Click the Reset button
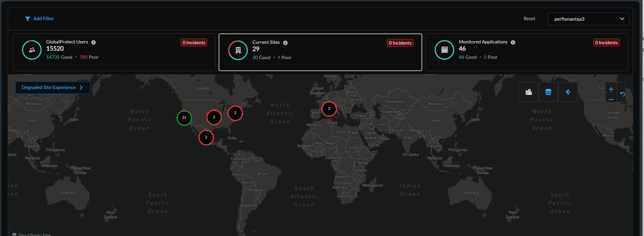 [529, 19]
